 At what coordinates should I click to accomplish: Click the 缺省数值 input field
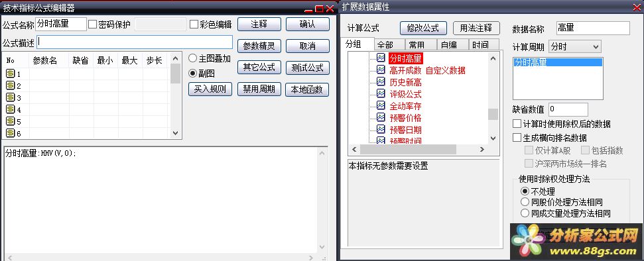(568, 109)
